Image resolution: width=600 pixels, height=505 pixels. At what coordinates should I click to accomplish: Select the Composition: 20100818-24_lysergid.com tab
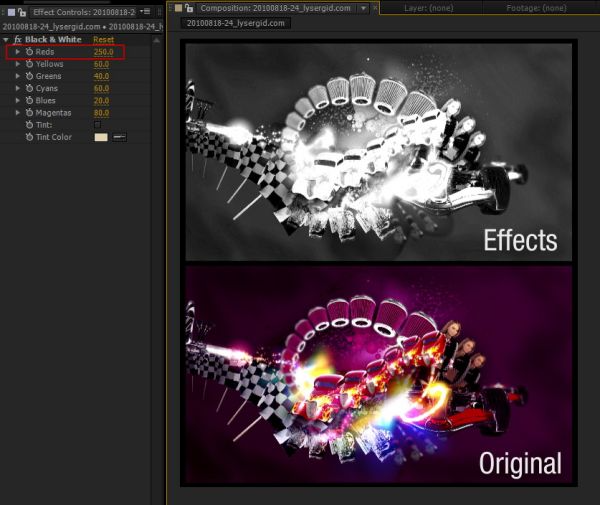(276, 8)
